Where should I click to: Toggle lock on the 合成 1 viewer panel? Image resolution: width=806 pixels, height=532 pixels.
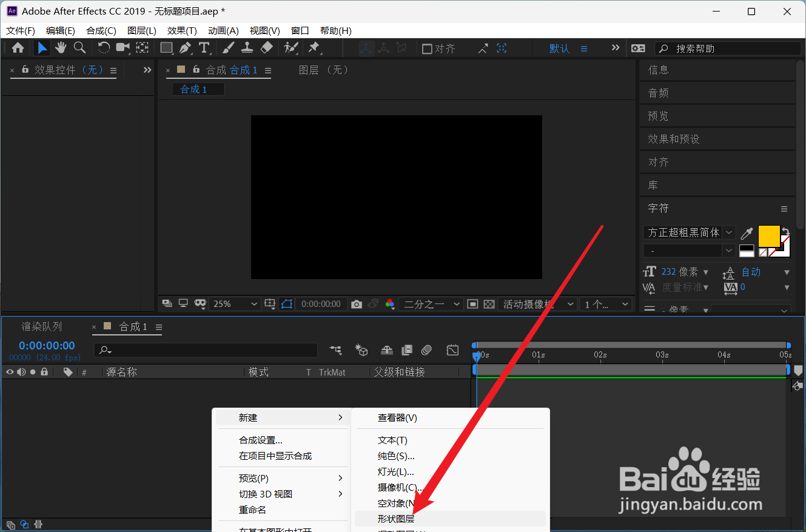click(x=196, y=70)
